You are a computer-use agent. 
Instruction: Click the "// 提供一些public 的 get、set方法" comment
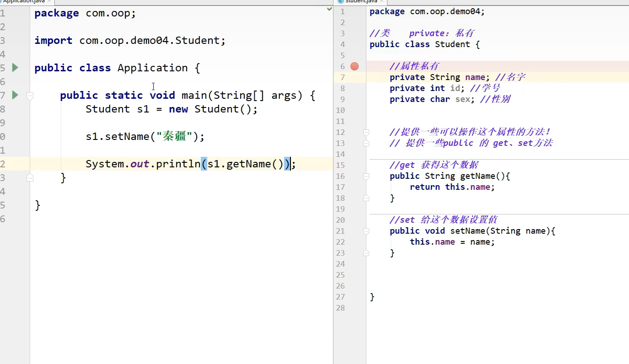(471, 143)
